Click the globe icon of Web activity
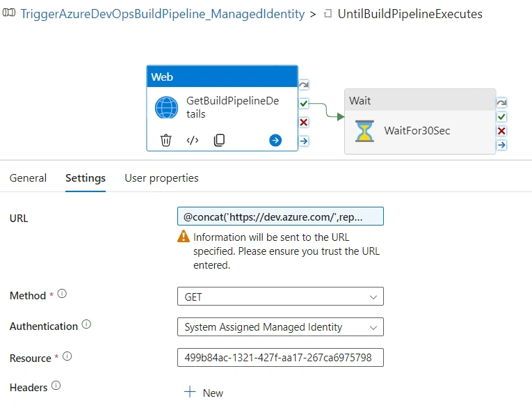The image size is (532, 410). (166, 107)
